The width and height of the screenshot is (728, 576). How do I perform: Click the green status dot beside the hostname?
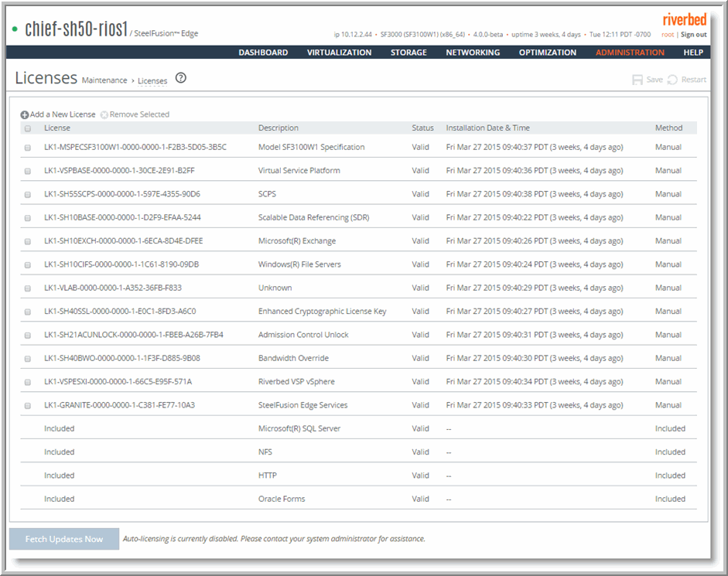coord(15,29)
